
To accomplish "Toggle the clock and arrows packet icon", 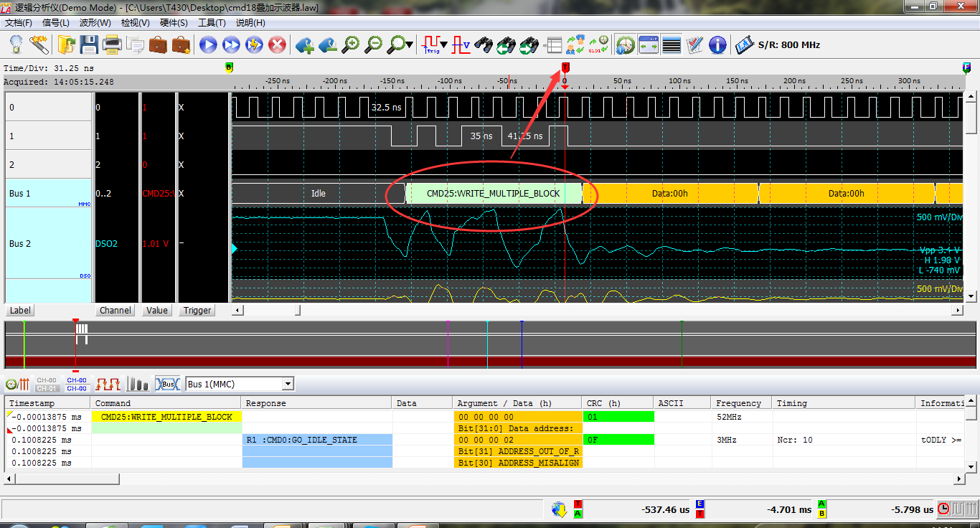I will click(x=17, y=384).
